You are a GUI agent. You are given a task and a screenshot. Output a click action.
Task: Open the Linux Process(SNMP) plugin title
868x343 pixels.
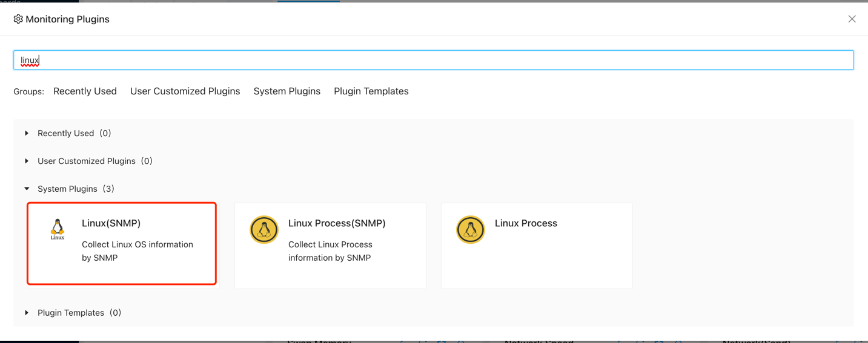coord(337,223)
